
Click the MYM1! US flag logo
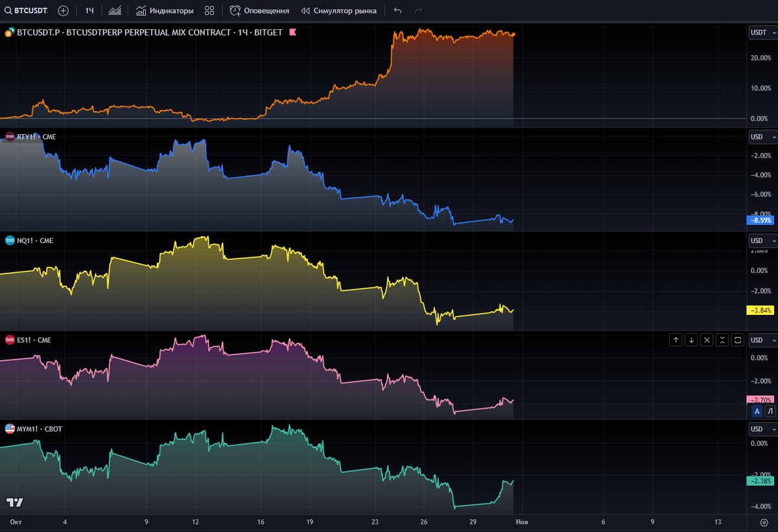[10, 429]
